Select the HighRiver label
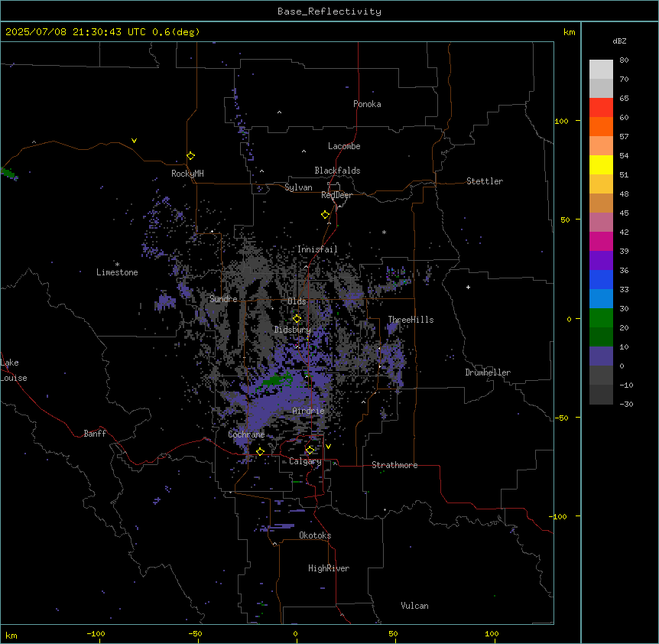This screenshot has width=659, height=644. pyautogui.click(x=329, y=568)
